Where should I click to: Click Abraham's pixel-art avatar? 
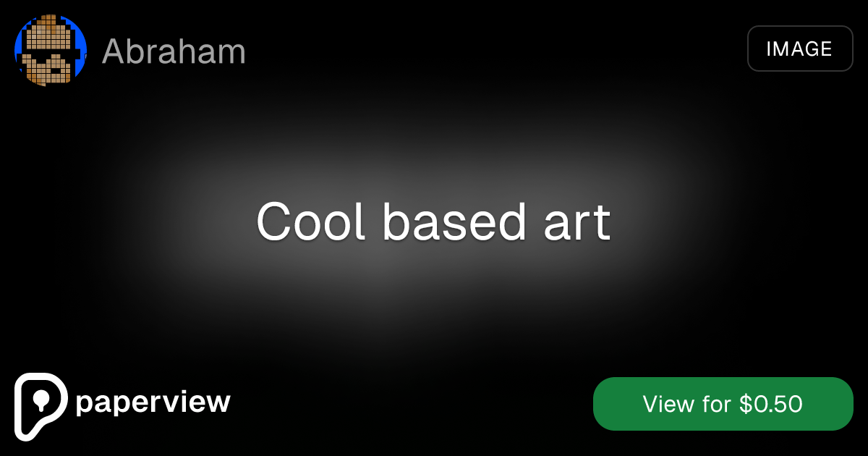tap(51, 50)
